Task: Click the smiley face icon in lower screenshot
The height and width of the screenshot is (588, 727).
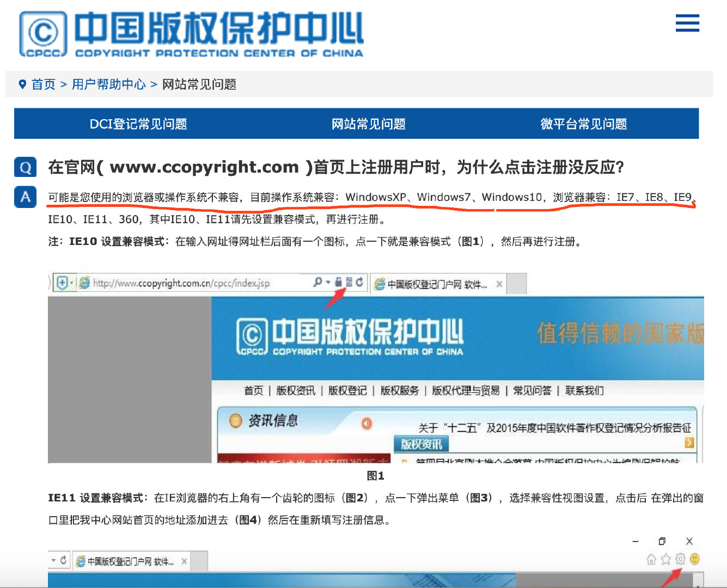Action: (x=695, y=559)
